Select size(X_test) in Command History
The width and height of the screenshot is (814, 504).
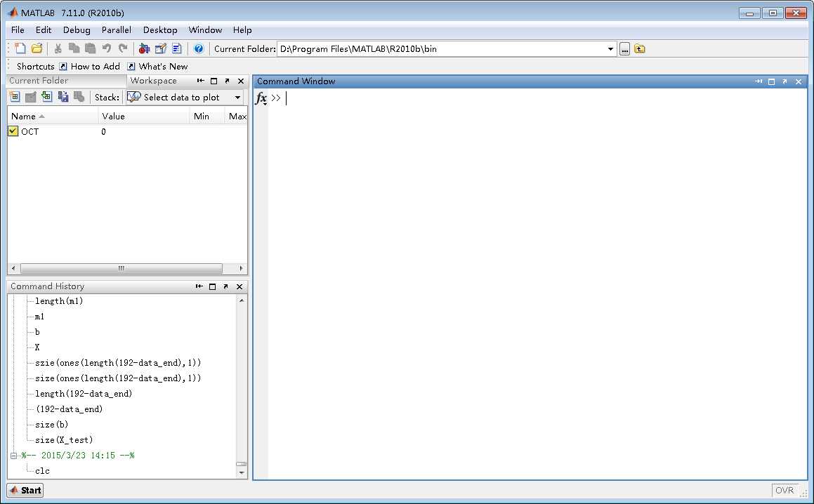64,440
